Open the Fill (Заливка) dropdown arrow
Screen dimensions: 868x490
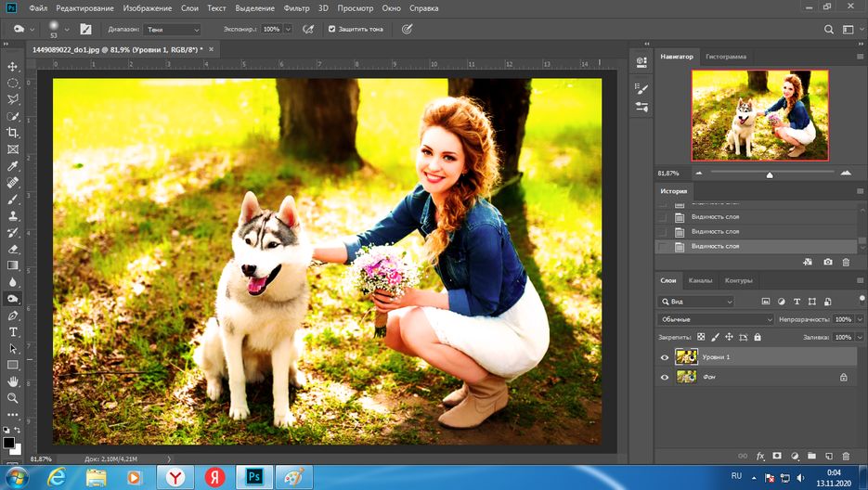click(x=860, y=337)
